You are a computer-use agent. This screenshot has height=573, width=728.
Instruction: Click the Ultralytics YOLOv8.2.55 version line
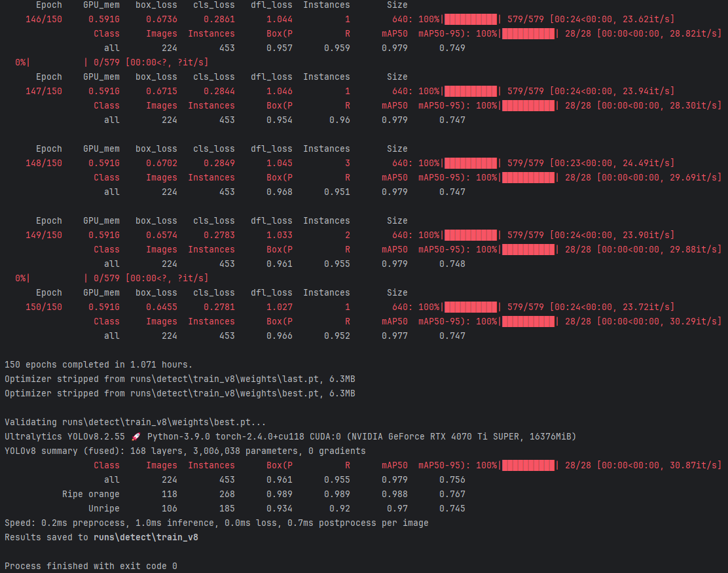coord(290,436)
